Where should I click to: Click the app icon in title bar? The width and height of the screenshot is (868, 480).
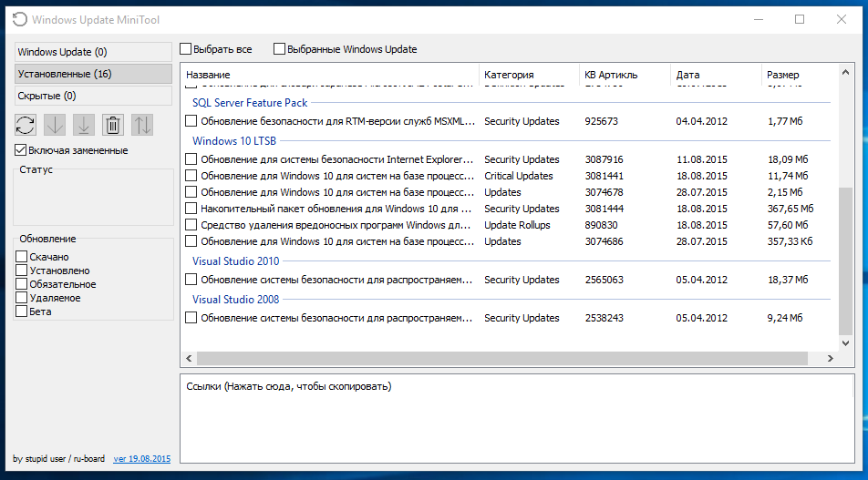18,19
